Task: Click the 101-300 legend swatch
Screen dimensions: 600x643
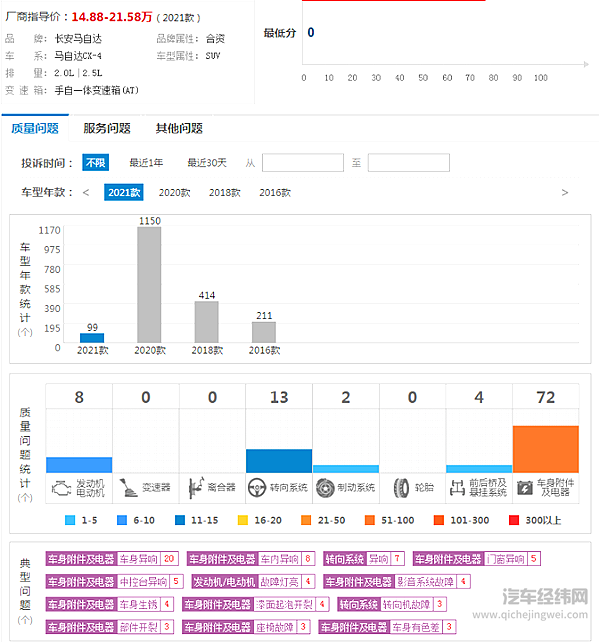Action: click(439, 520)
